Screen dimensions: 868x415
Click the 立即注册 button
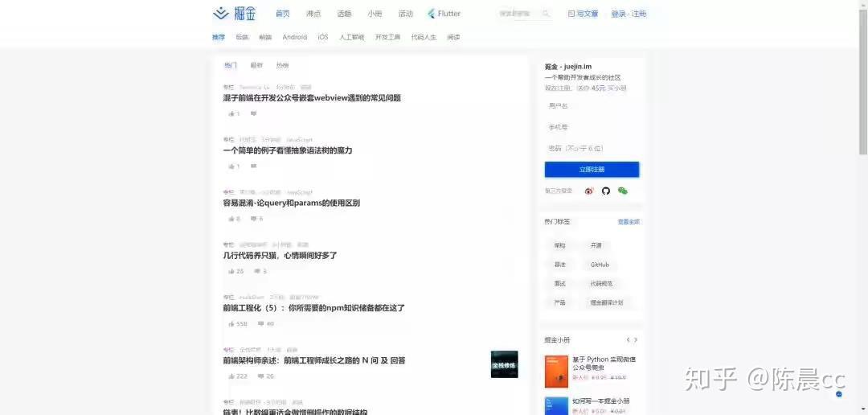[592, 170]
